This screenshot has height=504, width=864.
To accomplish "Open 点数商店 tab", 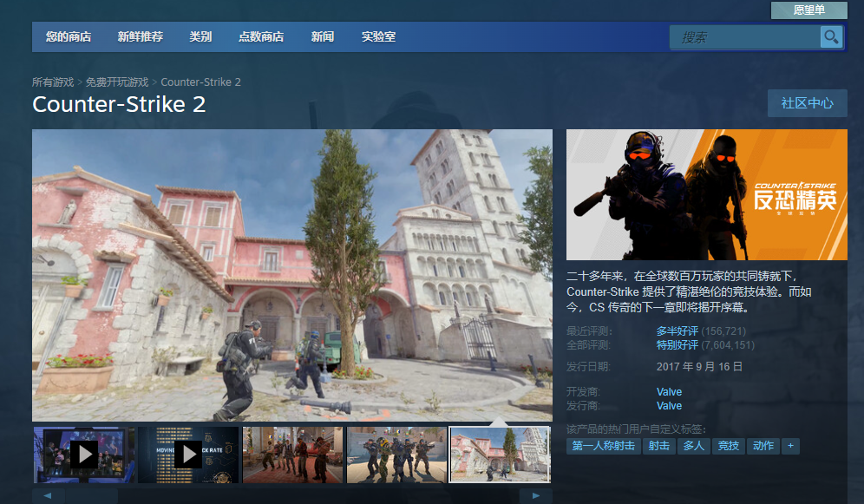I will click(261, 37).
